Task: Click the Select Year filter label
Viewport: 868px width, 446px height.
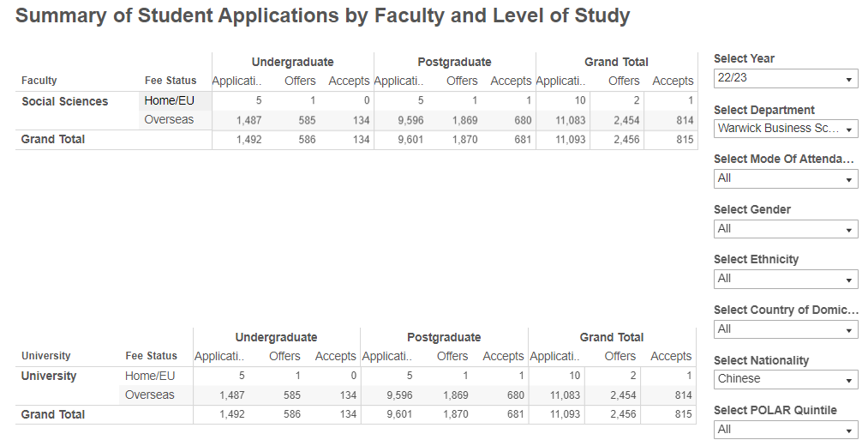Action: tap(744, 58)
